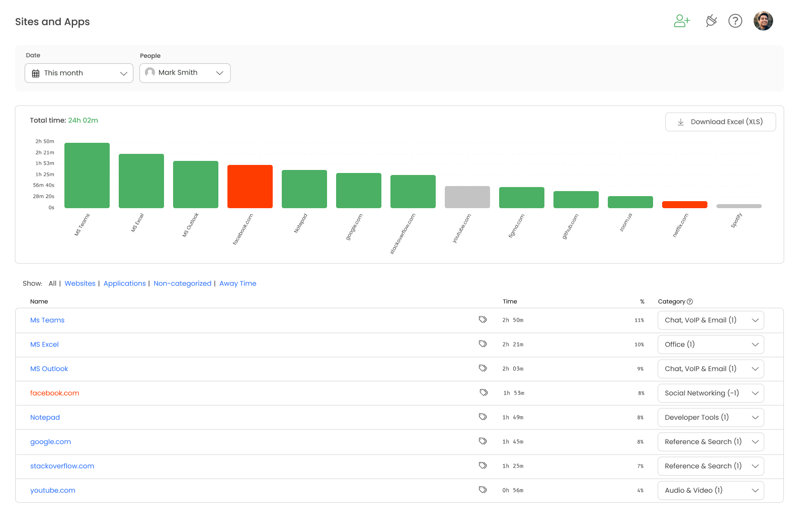
Task: Click the 2h 50m time cell
Action: pyautogui.click(x=513, y=320)
